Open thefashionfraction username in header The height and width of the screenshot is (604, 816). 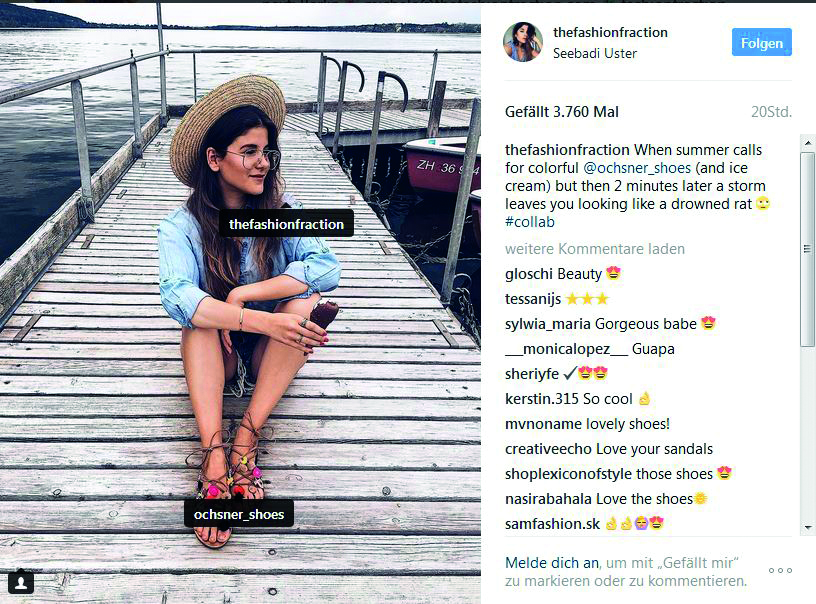click(x=610, y=32)
